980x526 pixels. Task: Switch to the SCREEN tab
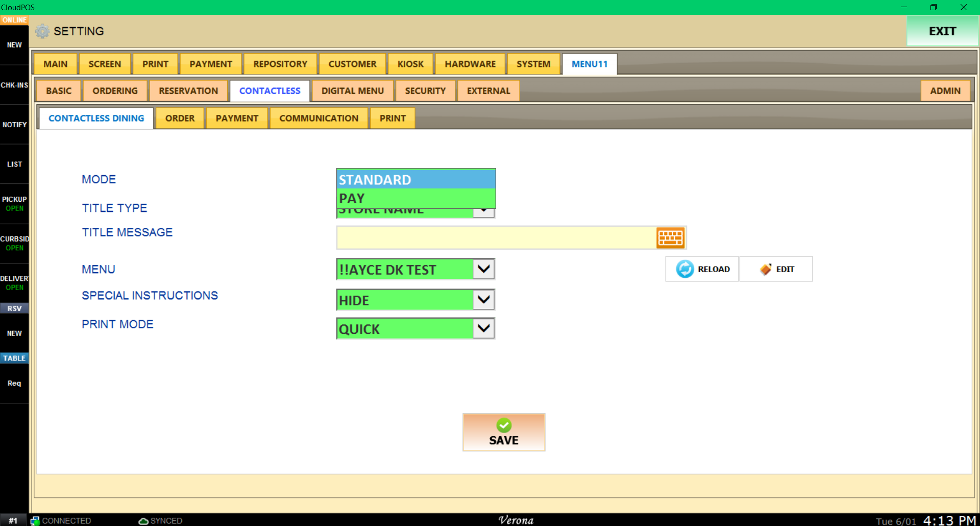point(105,64)
